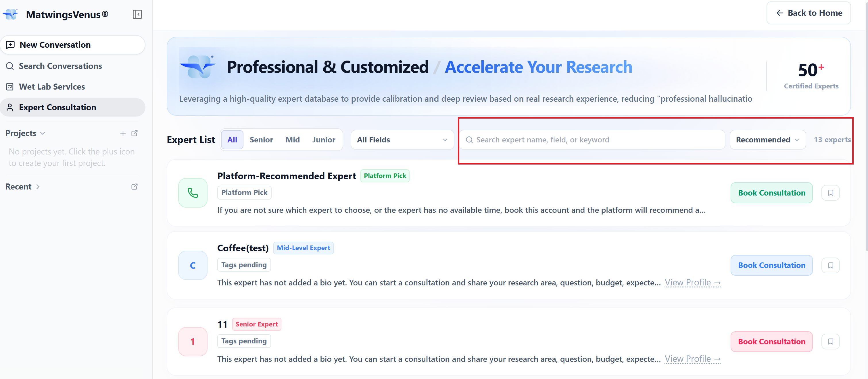Book Consultation with Coffee(test)
The width and height of the screenshot is (868, 379).
771,265
